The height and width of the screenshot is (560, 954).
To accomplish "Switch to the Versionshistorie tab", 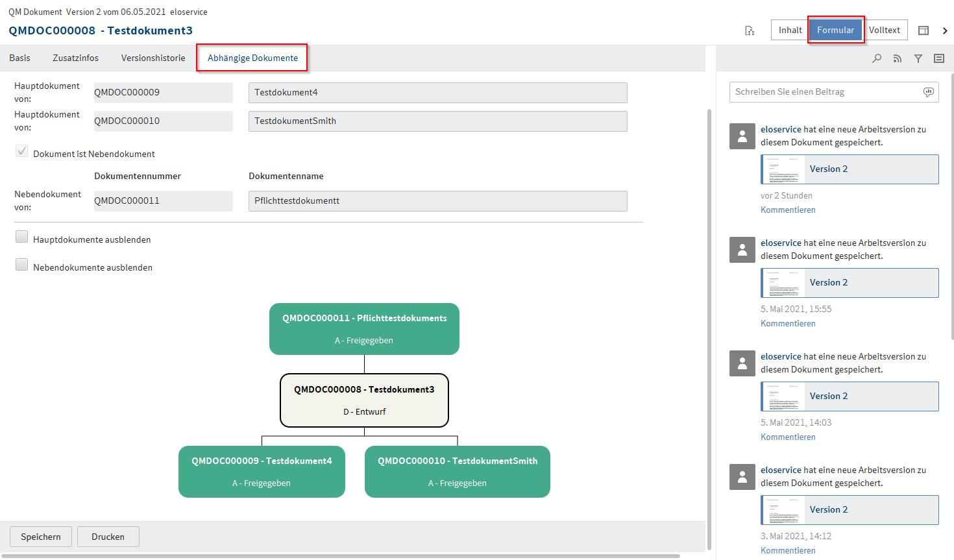I will tap(153, 58).
